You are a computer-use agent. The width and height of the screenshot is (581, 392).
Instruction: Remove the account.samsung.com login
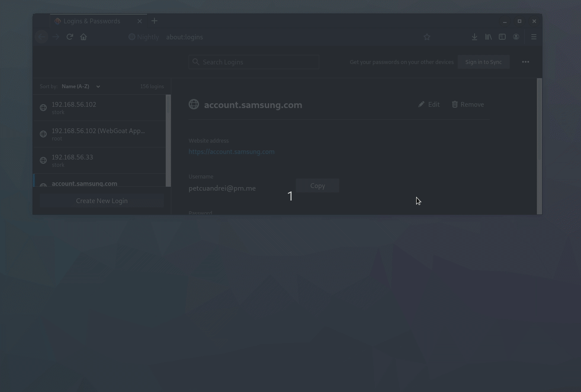tap(468, 104)
